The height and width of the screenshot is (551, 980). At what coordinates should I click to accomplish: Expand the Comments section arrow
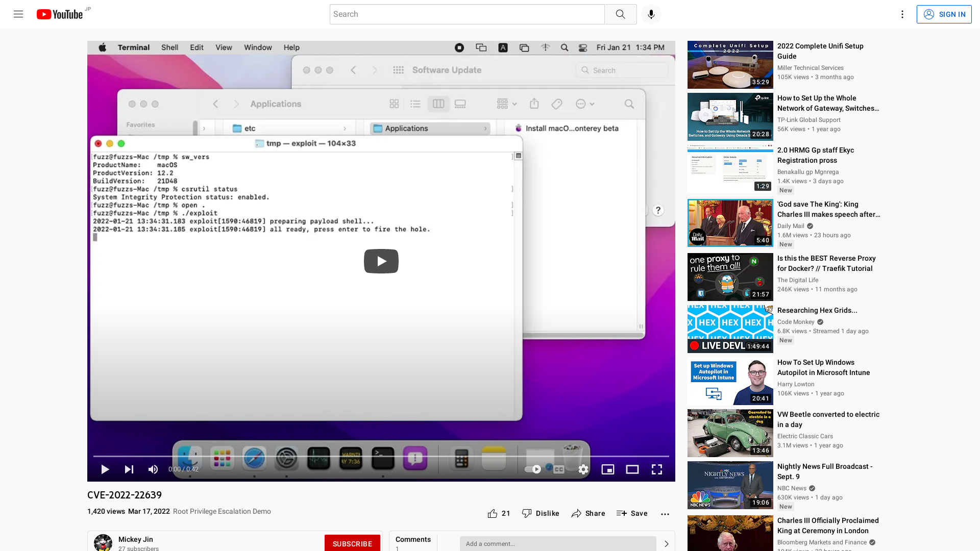(666, 544)
